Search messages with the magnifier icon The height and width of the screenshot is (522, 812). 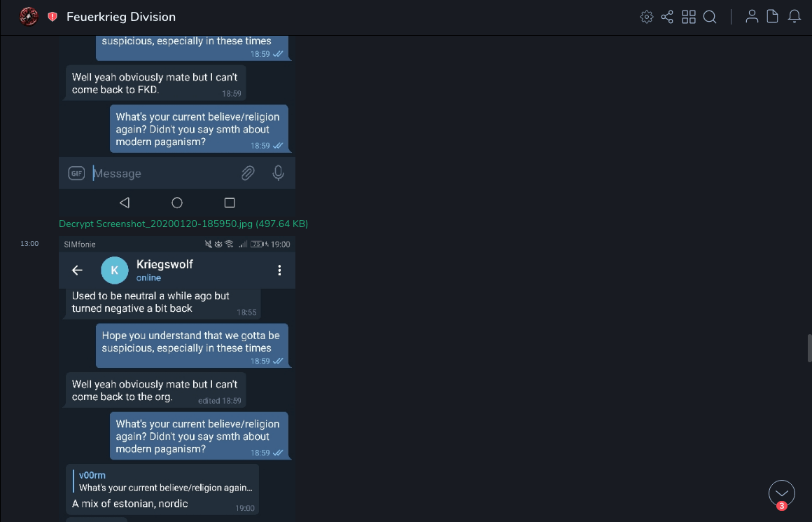click(710, 17)
